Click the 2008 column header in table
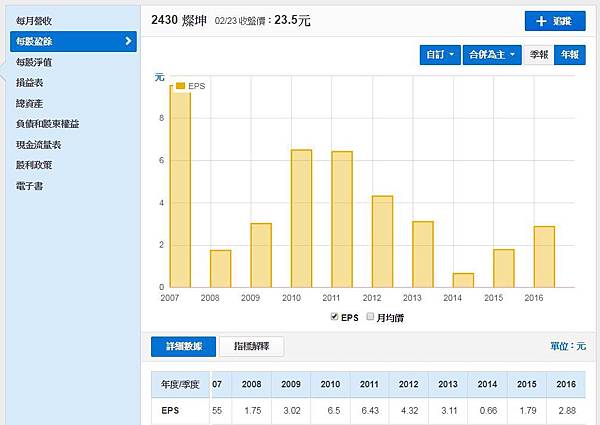Image resolution: width=600 pixels, height=425 pixels. pos(251,384)
